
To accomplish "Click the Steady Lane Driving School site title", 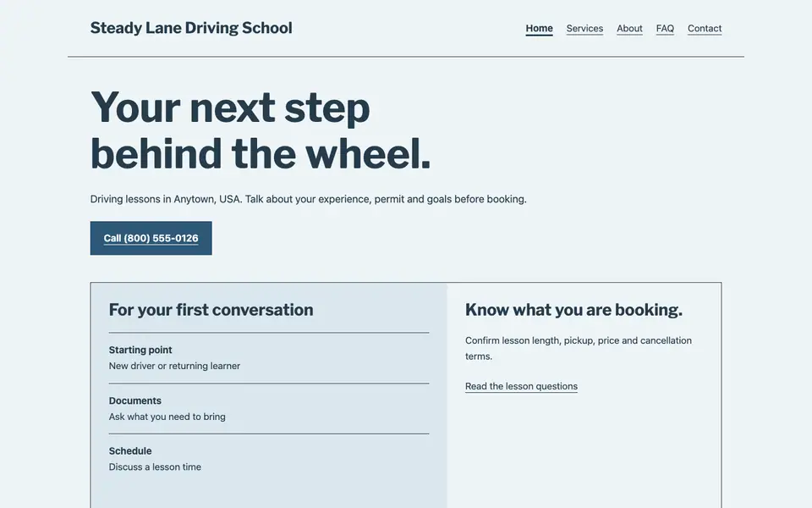I will pos(191,28).
